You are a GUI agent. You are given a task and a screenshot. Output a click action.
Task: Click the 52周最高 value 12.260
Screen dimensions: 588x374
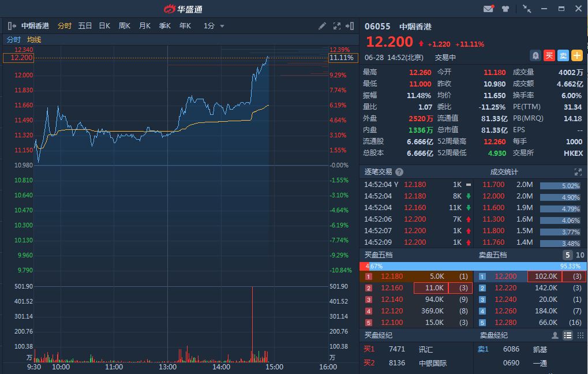[495, 142]
